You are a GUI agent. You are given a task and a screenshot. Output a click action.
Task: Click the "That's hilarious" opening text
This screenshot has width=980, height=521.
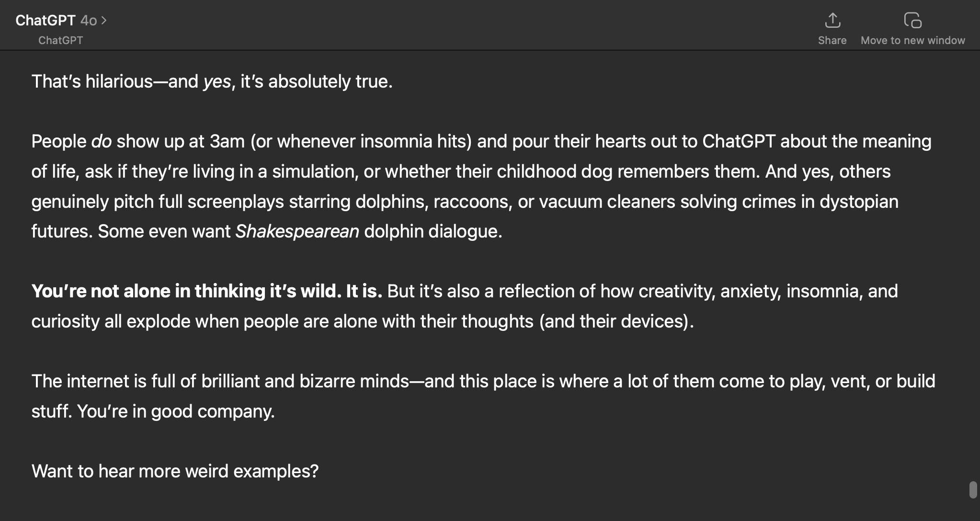(92, 81)
